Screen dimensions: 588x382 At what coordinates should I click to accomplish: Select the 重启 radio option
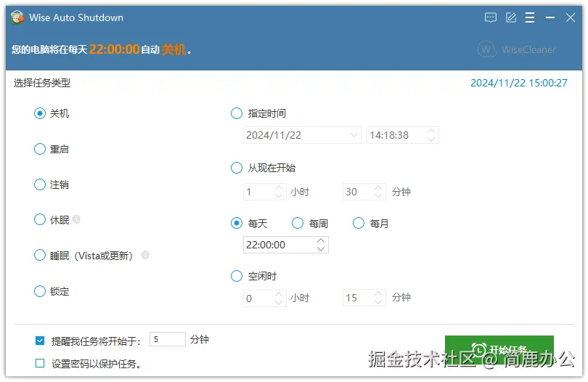(40, 149)
